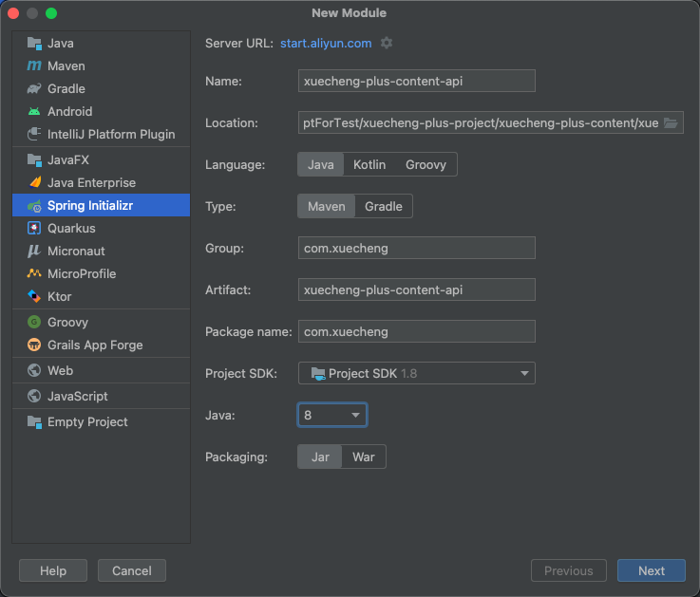Screen dimensions: 700x597
Task: Select the Gradle elephant icon
Action: click(x=34, y=89)
